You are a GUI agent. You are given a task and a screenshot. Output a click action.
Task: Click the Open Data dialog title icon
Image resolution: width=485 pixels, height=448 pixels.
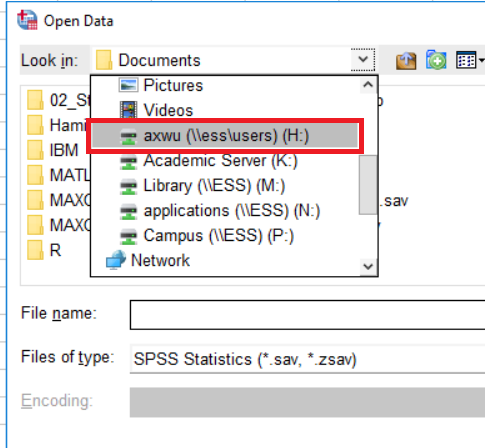(x=27, y=20)
